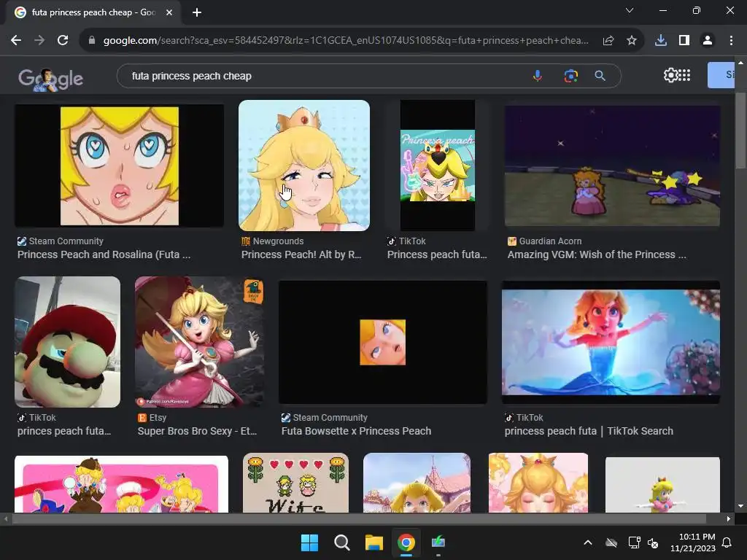Open the Google apps grid
The width and height of the screenshot is (747, 560).
(x=684, y=75)
